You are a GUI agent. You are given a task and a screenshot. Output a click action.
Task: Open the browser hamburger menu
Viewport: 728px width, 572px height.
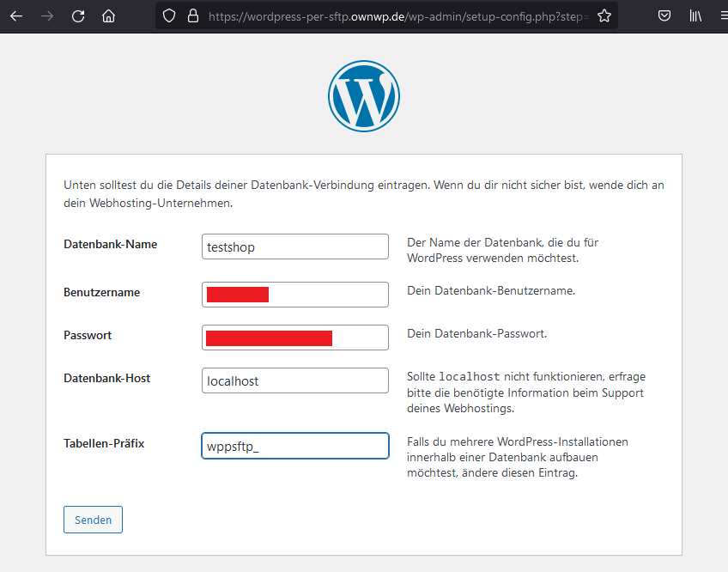coord(724,16)
